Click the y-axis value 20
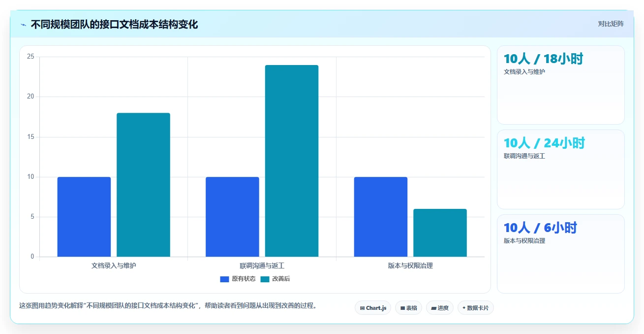644x334 pixels. 31,97
